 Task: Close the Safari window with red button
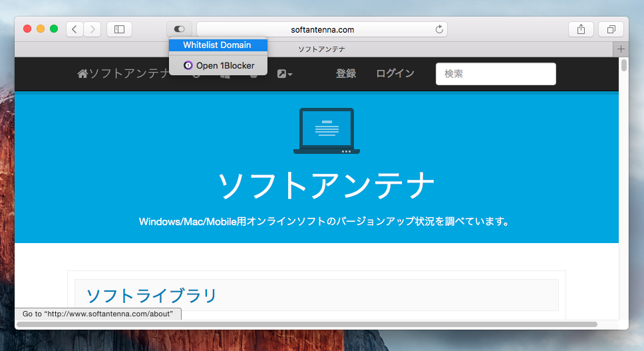tap(27, 29)
